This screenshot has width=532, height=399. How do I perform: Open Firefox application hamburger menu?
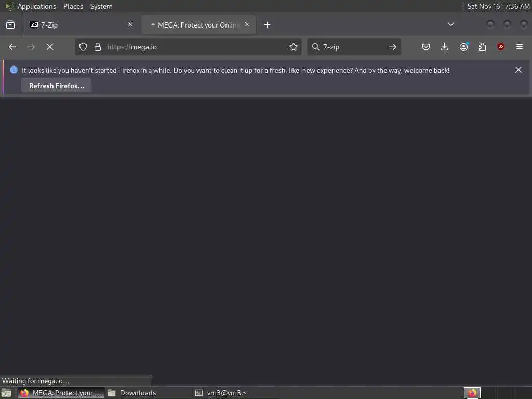click(x=520, y=47)
